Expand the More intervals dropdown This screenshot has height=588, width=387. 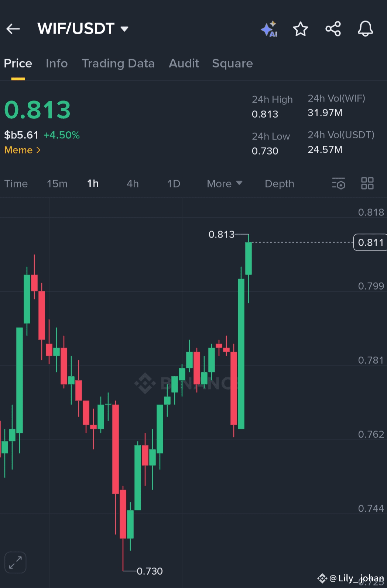(x=225, y=184)
